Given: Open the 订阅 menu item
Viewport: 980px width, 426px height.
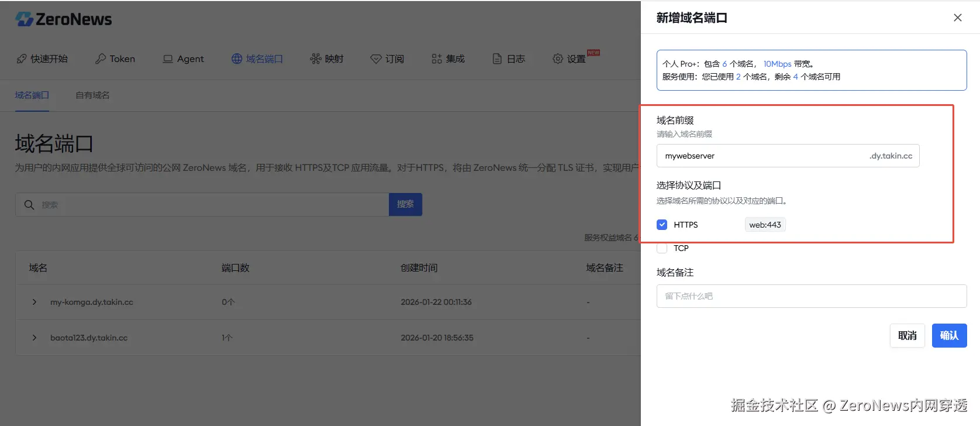Looking at the screenshot, I should [x=387, y=59].
